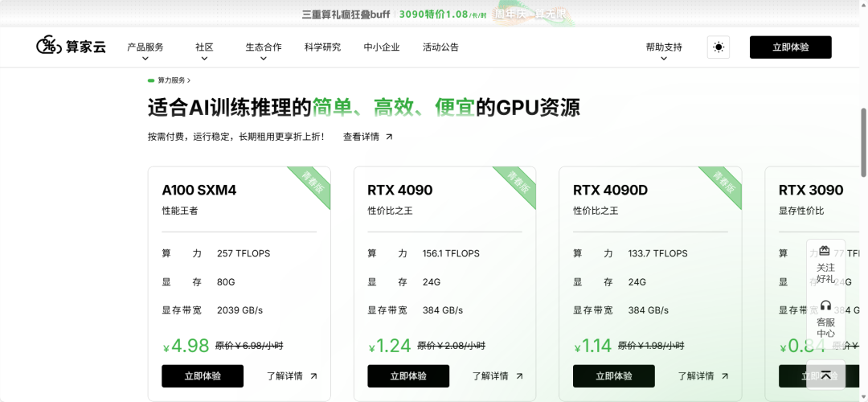Click 立即体验 on RTX 4090D card
This screenshot has height=402, width=868.
point(614,376)
